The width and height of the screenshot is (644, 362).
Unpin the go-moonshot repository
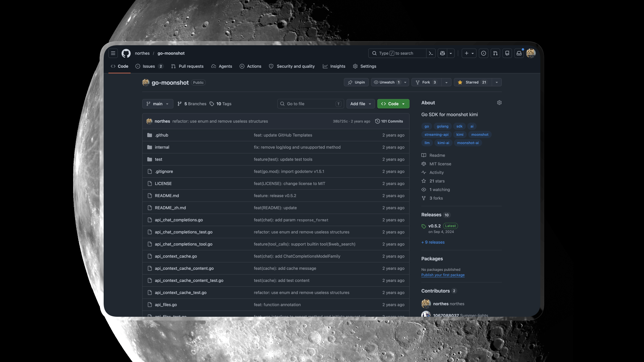coord(356,82)
